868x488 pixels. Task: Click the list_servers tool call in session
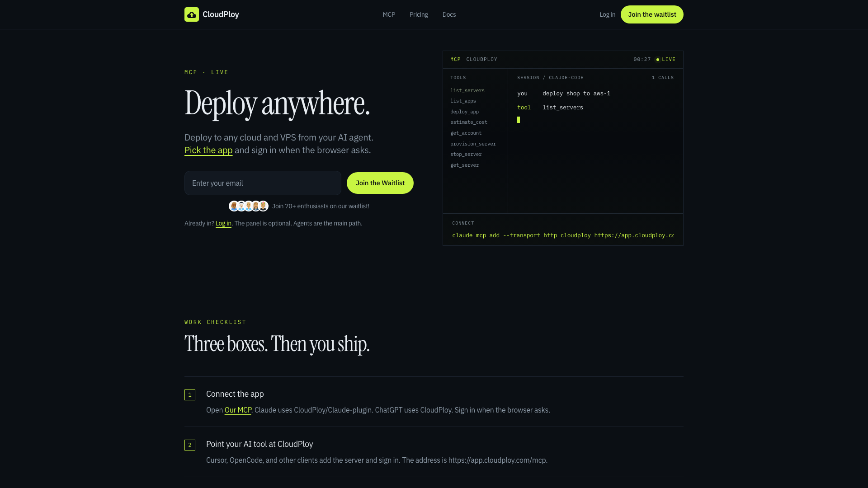[x=563, y=108]
